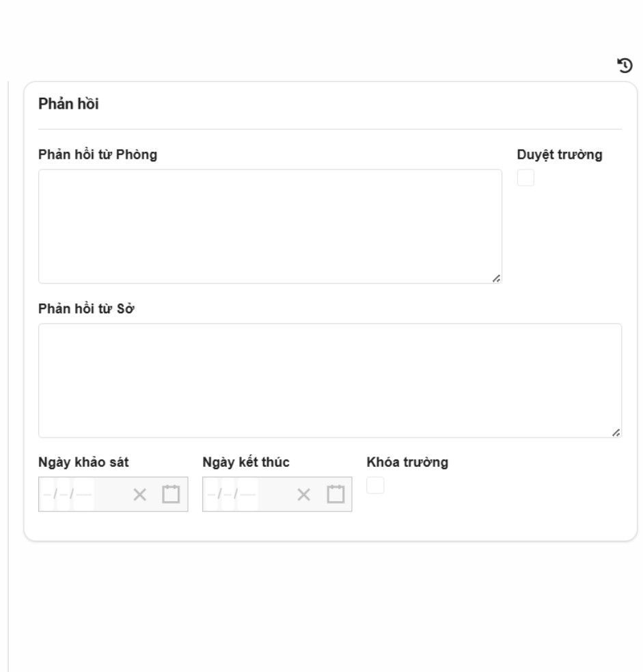643x672 pixels.
Task: Click the history icon above the form
Action: click(x=625, y=66)
